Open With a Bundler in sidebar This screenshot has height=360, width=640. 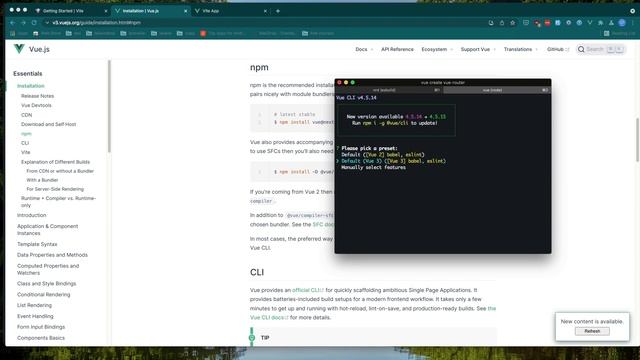[42, 180]
